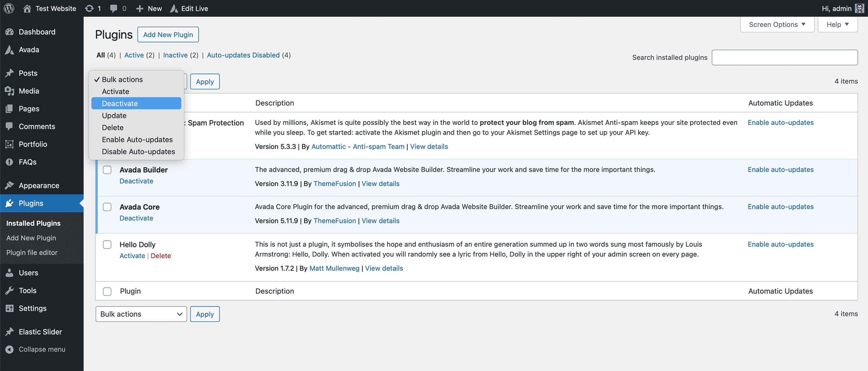Enable auto-updates for Avada Core
The height and width of the screenshot is (371, 868).
[781, 207]
